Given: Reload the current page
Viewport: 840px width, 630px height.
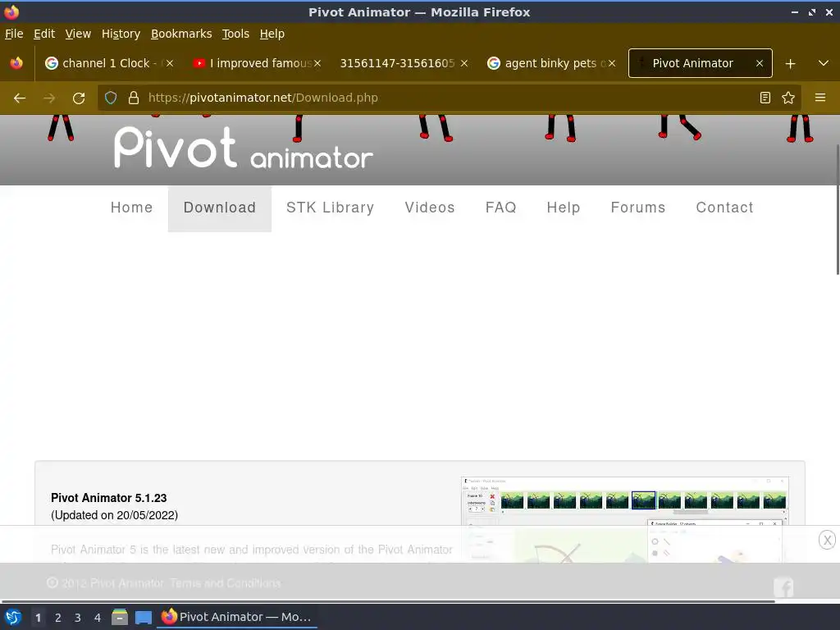Looking at the screenshot, I should [79, 98].
